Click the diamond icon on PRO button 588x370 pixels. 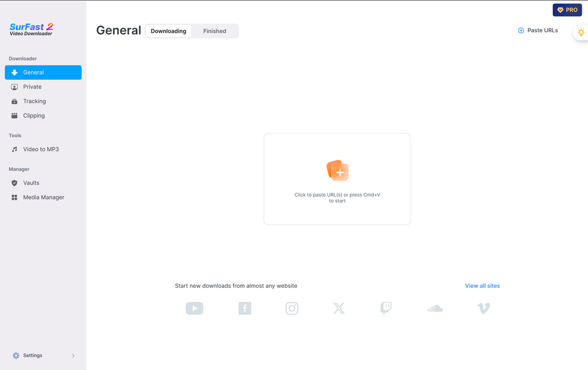click(560, 10)
